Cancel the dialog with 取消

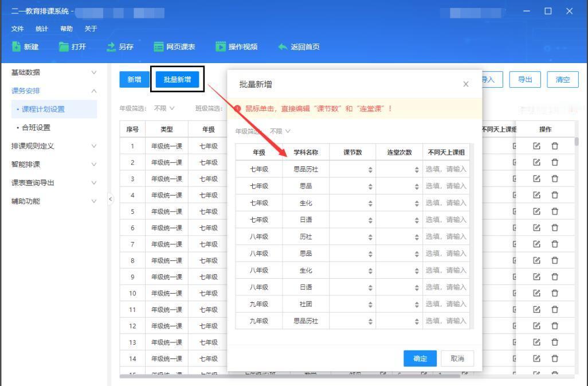[x=457, y=358]
